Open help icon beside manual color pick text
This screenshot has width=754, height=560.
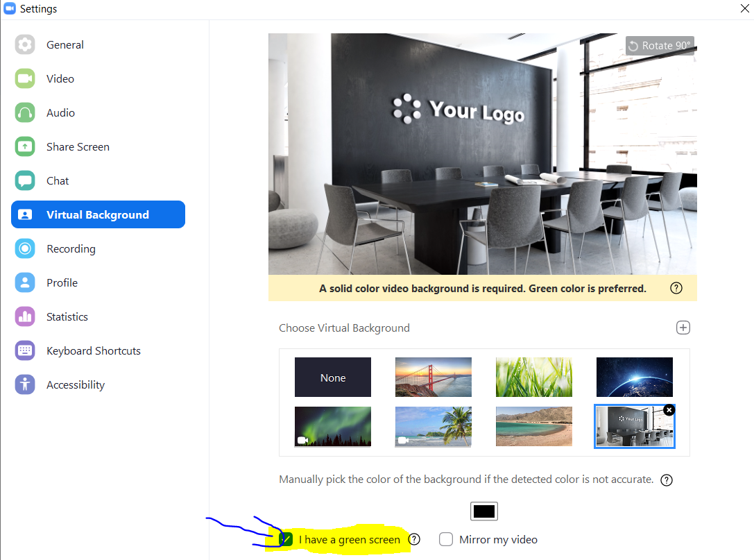point(667,480)
